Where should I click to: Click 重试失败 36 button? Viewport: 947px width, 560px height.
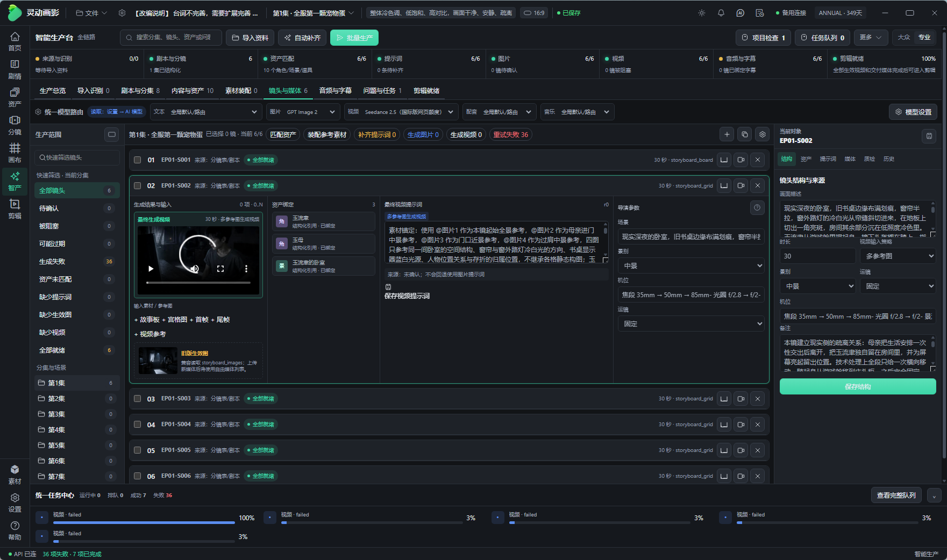tap(511, 135)
